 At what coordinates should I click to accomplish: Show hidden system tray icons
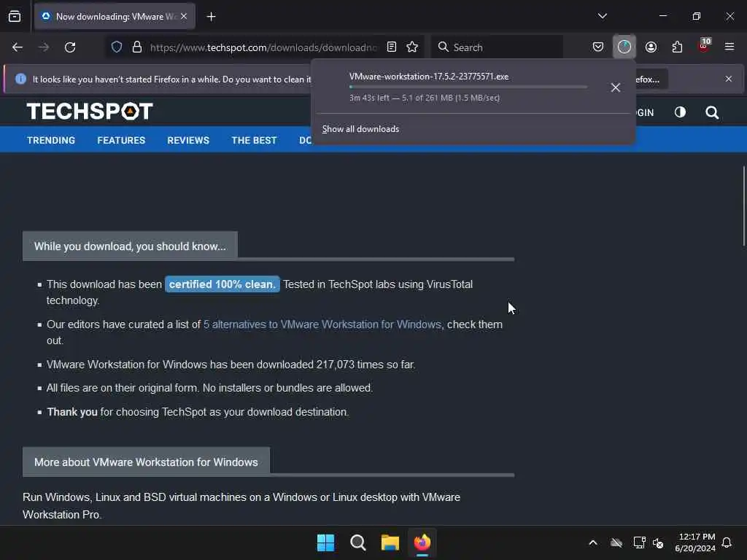(x=593, y=542)
